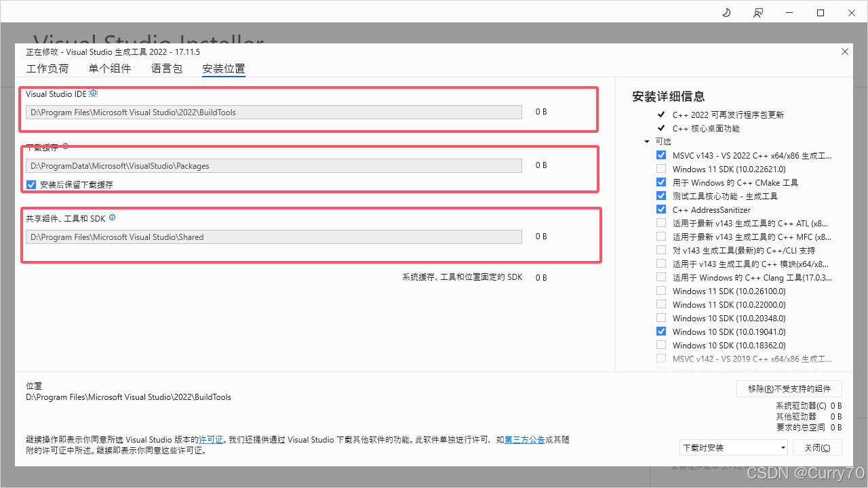Minimize the Visual Studio Installer window
868x488 pixels.
pos(789,13)
